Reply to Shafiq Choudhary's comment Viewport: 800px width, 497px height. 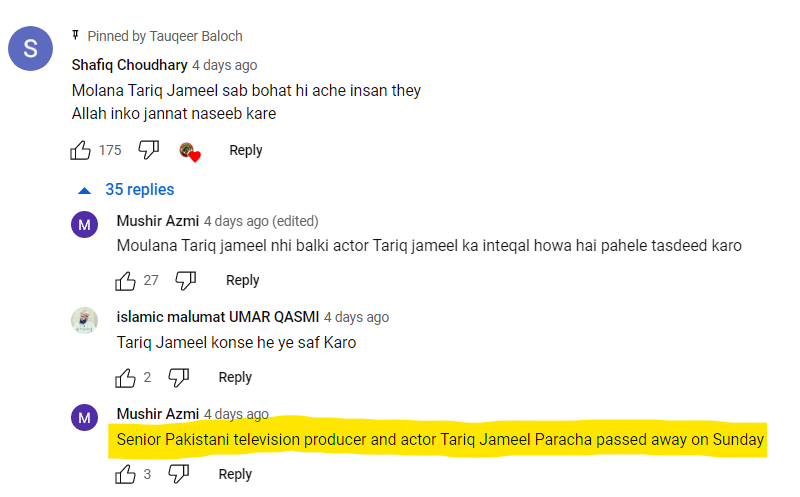245,150
